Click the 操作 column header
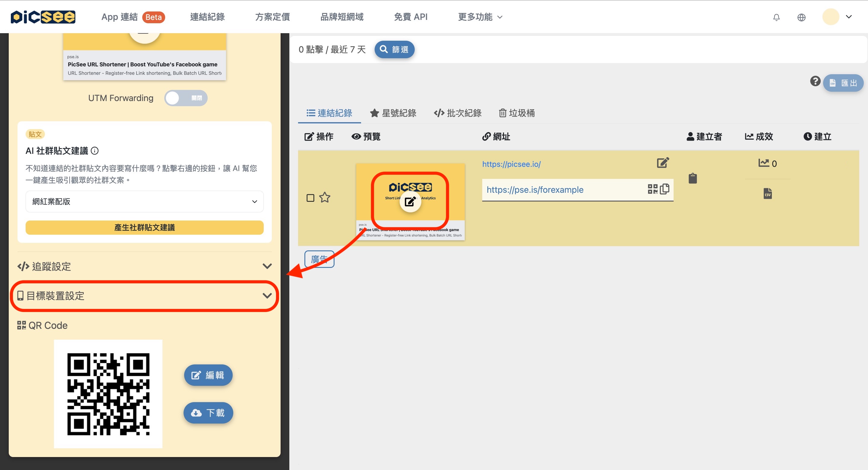868x470 pixels. pyautogui.click(x=319, y=137)
